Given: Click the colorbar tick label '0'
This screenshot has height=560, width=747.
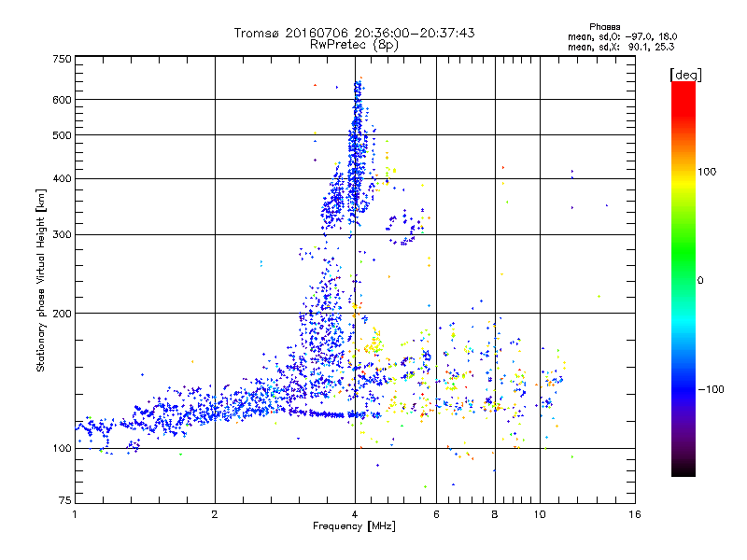Looking at the screenshot, I should pyautogui.click(x=700, y=280).
